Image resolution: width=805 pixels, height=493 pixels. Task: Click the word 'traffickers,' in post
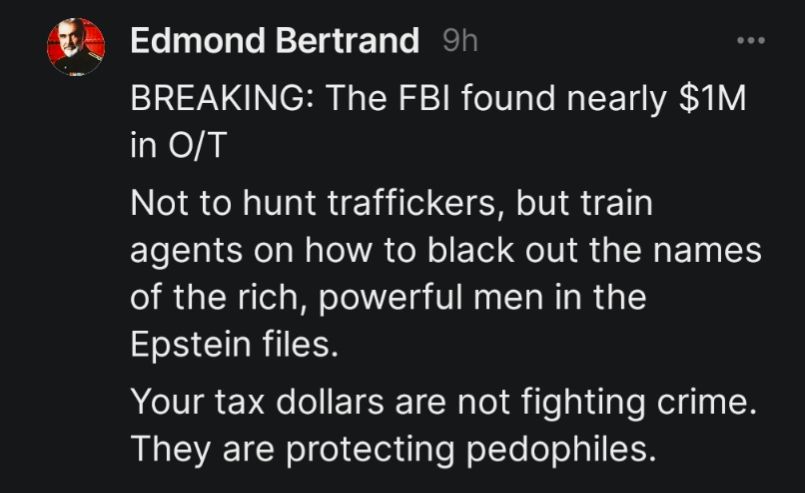(x=417, y=203)
